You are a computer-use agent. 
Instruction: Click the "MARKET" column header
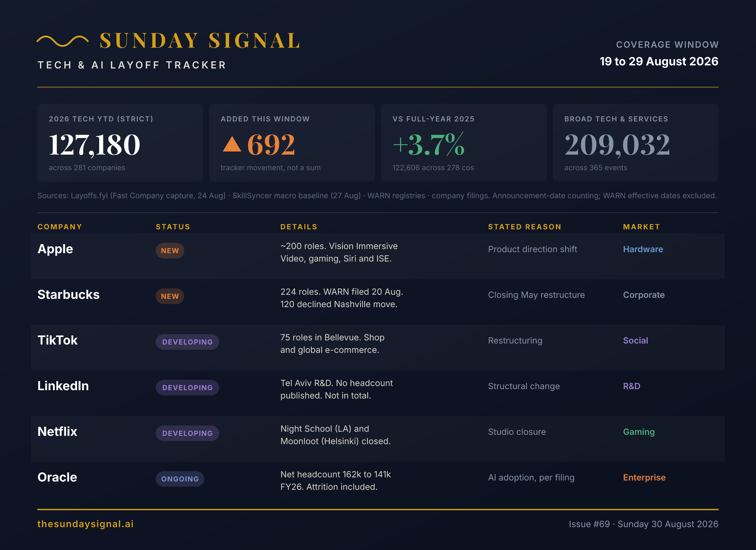[x=641, y=227]
